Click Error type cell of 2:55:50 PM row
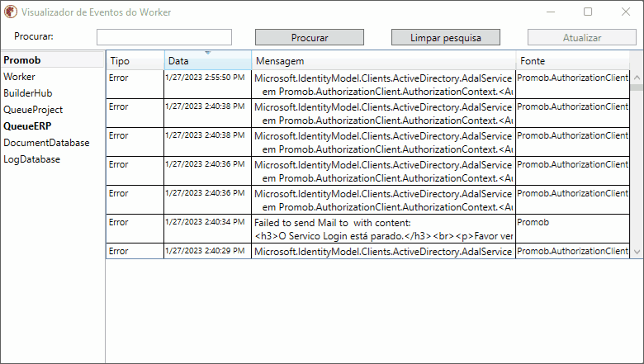This screenshot has height=364, width=644. 135,84
